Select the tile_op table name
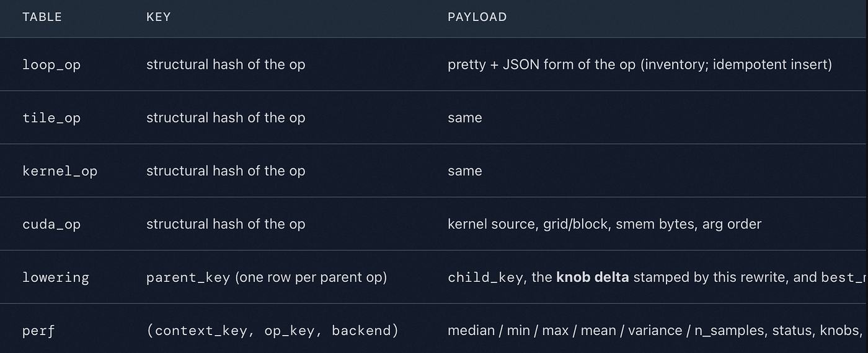 coord(51,118)
